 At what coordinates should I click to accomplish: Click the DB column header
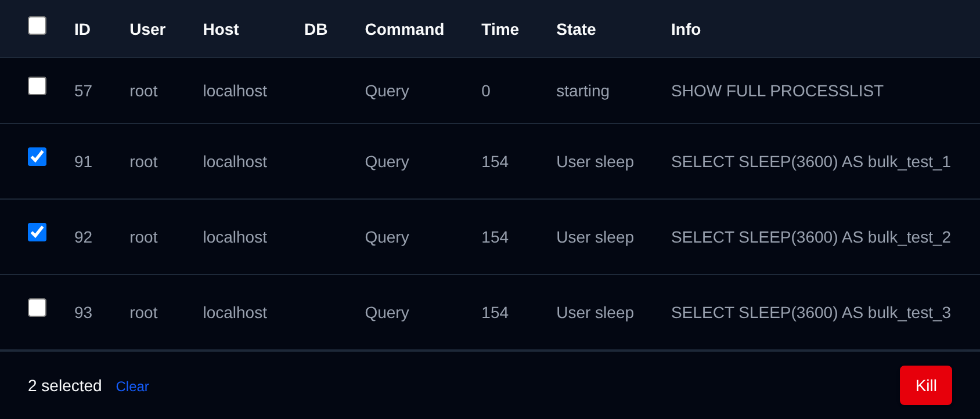point(316,30)
